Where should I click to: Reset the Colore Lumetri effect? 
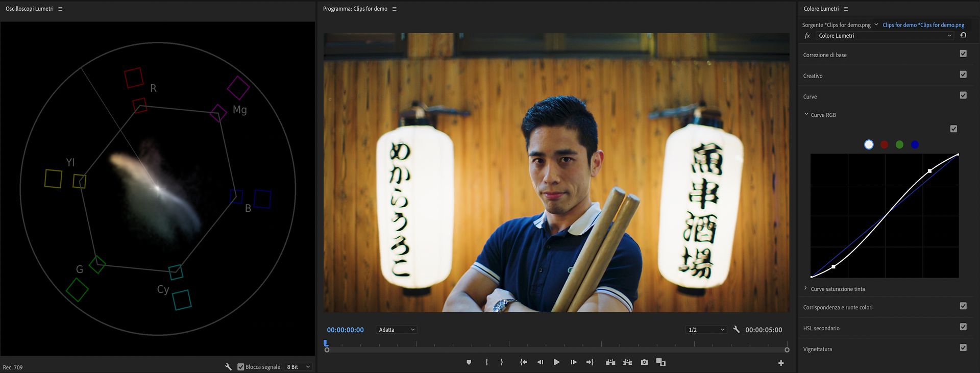(x=963, y=36)
